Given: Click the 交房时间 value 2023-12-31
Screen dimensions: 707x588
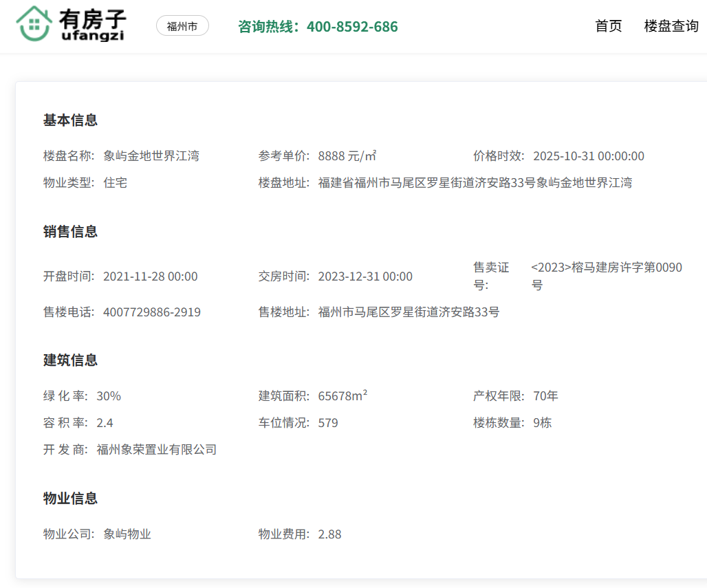Looking at the screenshot, I should (365, 276).
